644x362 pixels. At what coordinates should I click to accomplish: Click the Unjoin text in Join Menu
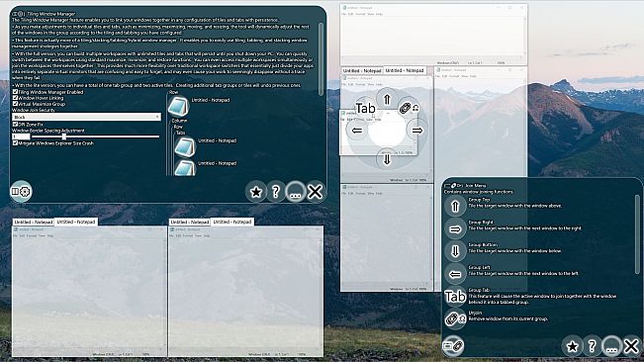click(x=475, y=313)
